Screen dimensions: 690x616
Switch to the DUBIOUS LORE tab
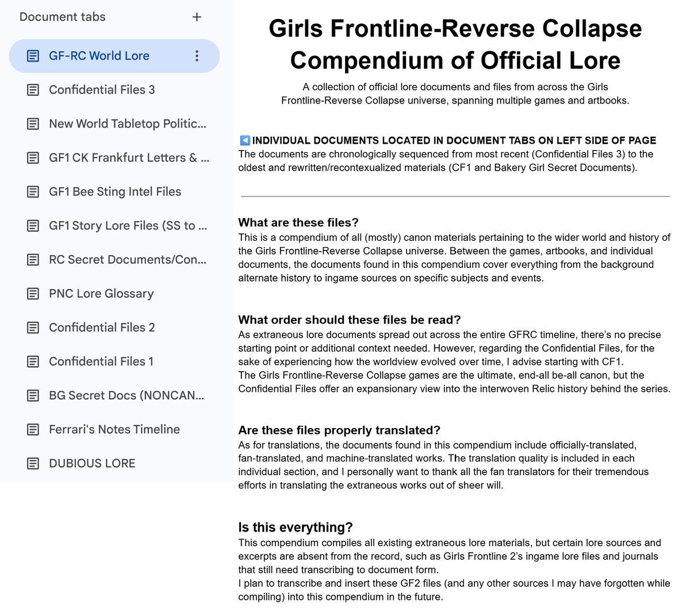click(x=114, y=463)
